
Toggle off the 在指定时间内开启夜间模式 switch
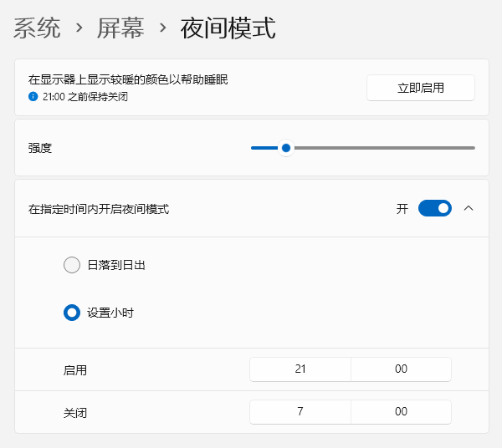tap(435, 208)
